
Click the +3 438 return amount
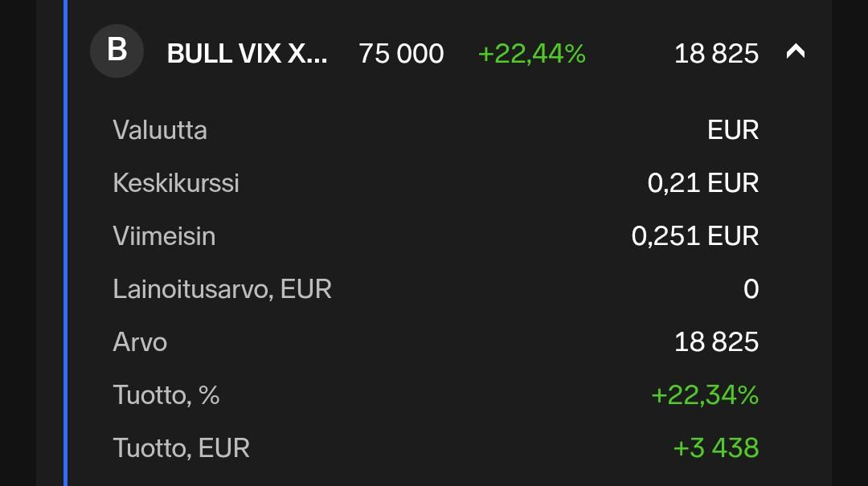[x=715, y=448]
